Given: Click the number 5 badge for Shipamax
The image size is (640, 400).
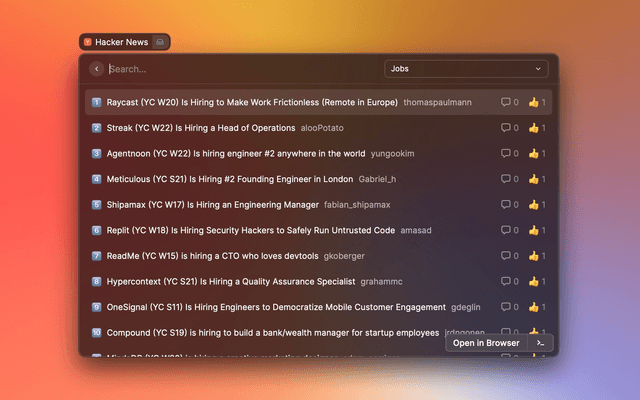Looking at the screenshot, I should (97, 204).
